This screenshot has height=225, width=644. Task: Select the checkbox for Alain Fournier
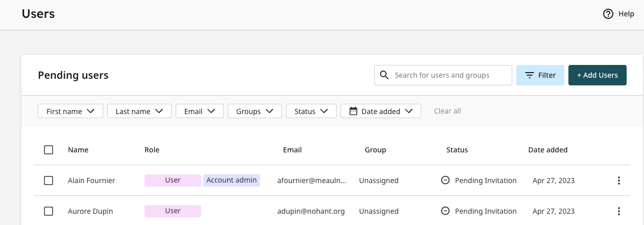pos(49,181)
